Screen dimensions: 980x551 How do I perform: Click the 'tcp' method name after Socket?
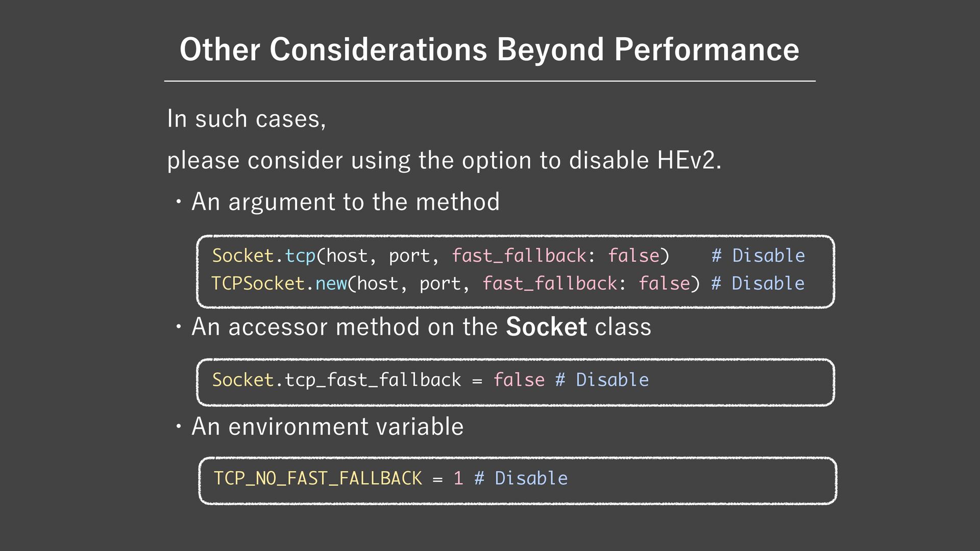pos(300,256)
